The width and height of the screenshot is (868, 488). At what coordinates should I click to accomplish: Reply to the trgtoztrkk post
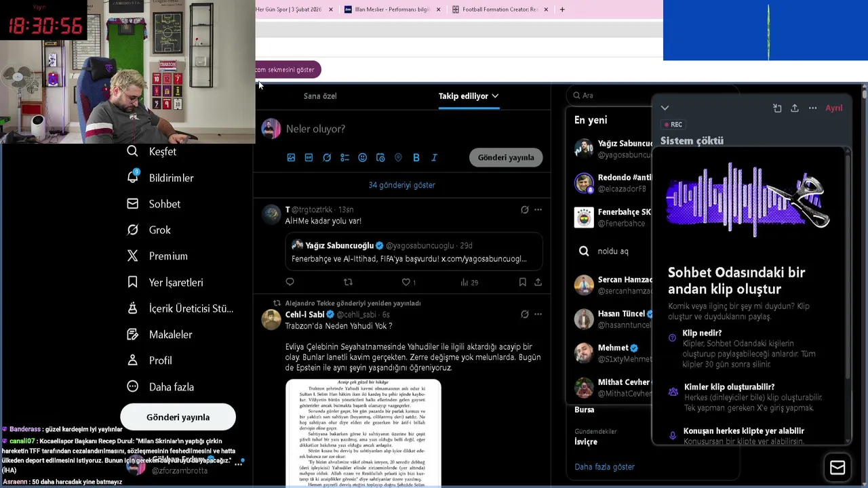(290, 282)
